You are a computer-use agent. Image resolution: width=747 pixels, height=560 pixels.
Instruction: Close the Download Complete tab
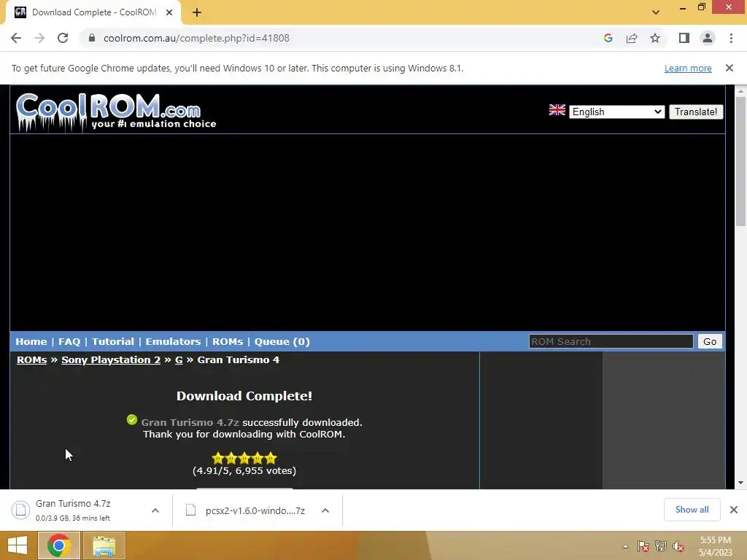(169, 12)
